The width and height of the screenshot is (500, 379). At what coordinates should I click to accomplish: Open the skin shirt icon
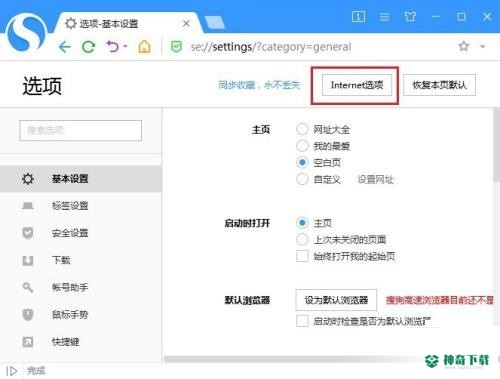[x=410, y=17]
